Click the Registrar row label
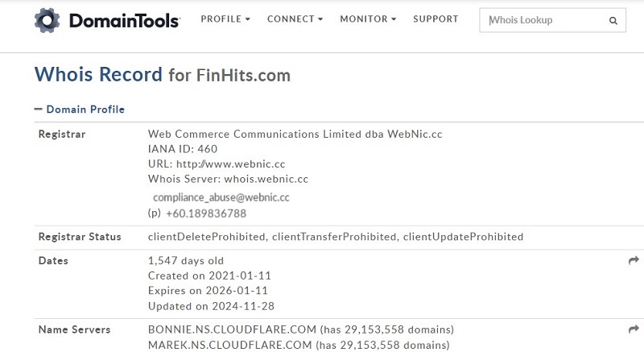644x352 pixels. pos(62,135)
